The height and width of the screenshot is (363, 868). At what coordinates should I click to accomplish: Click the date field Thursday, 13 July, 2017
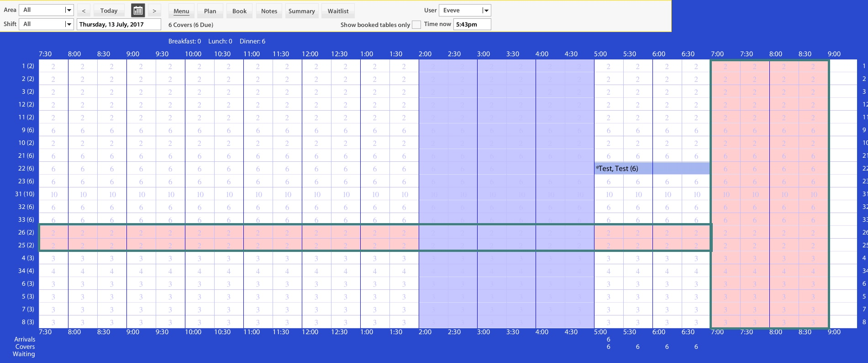point(119,24)
